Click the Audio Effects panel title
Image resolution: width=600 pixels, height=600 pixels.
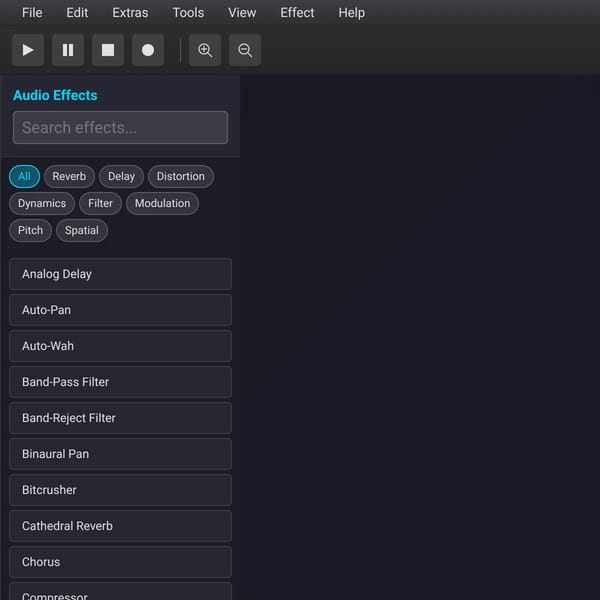(x=55, y=95)
